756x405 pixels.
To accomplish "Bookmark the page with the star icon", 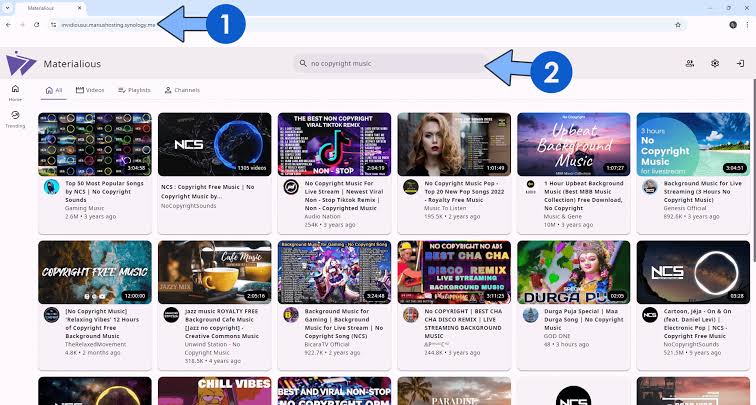I will 678,25.
